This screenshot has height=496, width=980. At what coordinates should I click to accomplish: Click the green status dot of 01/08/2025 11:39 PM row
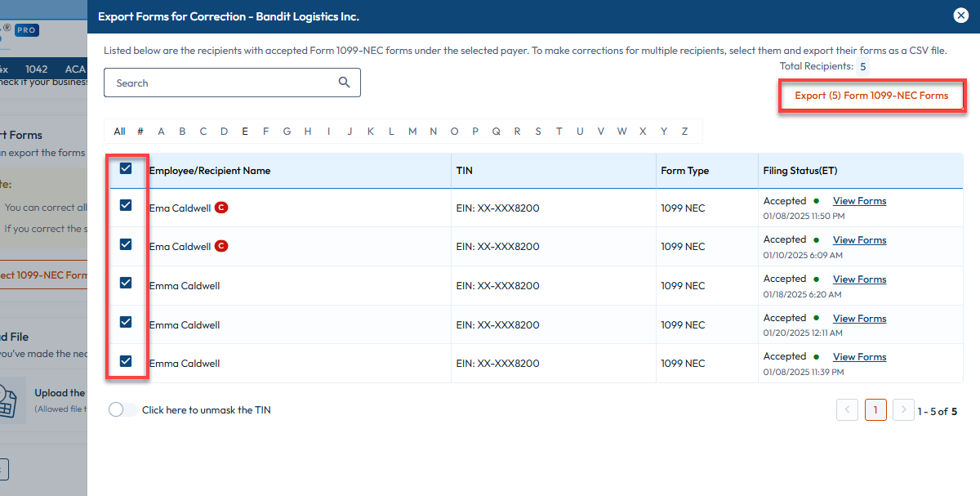tap(816, 357)
